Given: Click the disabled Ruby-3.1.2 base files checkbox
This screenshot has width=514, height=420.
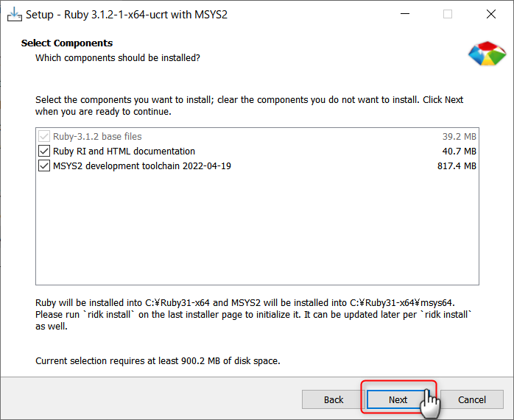Looking at the screenshot, I should 44,136.
